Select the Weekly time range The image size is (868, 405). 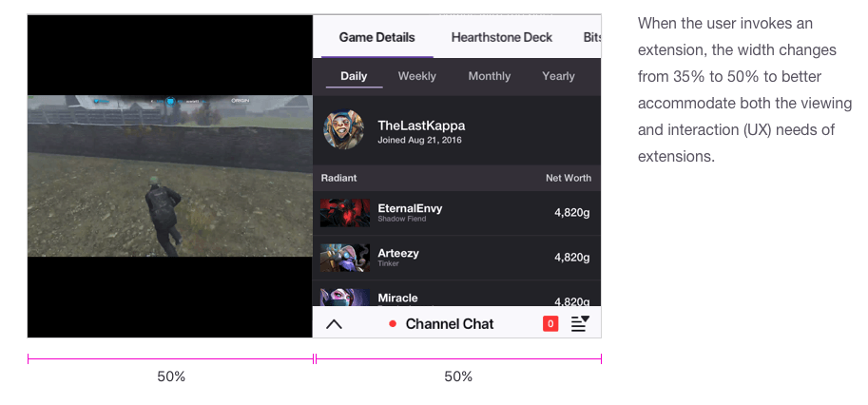416,76
